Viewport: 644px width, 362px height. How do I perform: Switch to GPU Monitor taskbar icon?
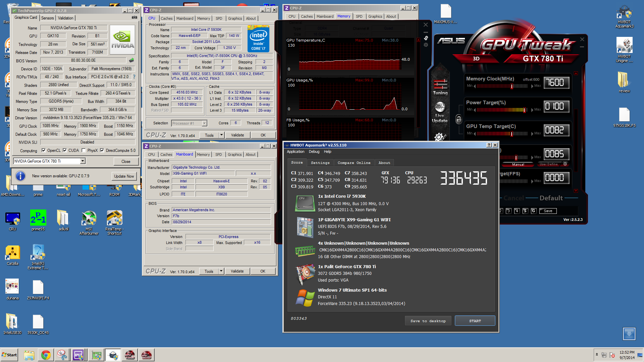click(146, 355)
